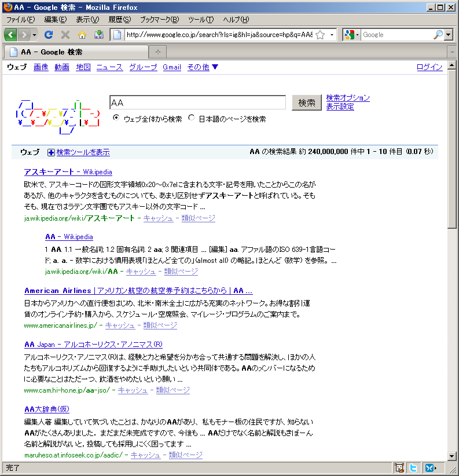The image size is (459, 476).
Task: Expand the plus icon for search tools
Action: coord(51,152)
